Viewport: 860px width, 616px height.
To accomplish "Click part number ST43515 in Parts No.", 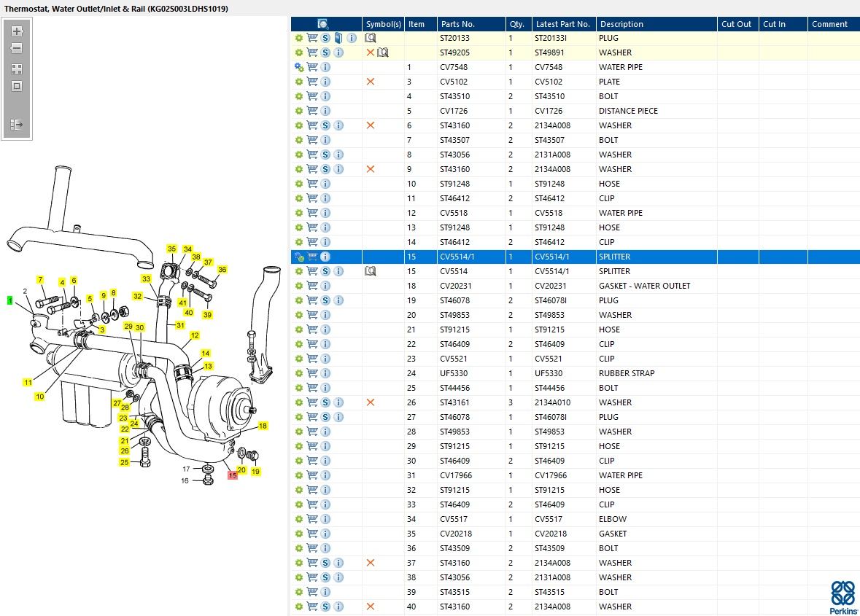I will point(454,592).
